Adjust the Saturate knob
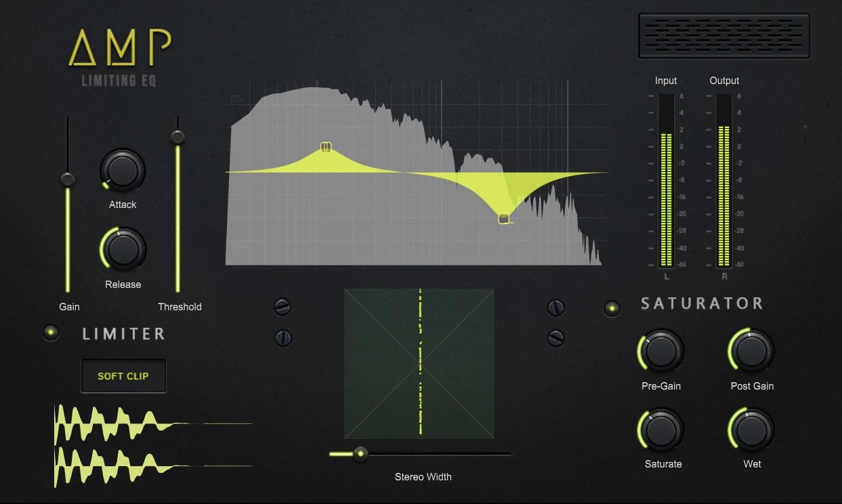842x504 pixels. tap(660, 430)
